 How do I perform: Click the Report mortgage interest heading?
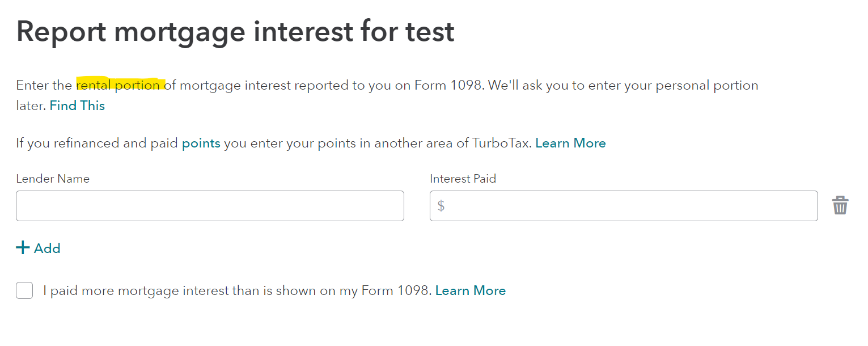pyautogui.click(x=235, y=32)
